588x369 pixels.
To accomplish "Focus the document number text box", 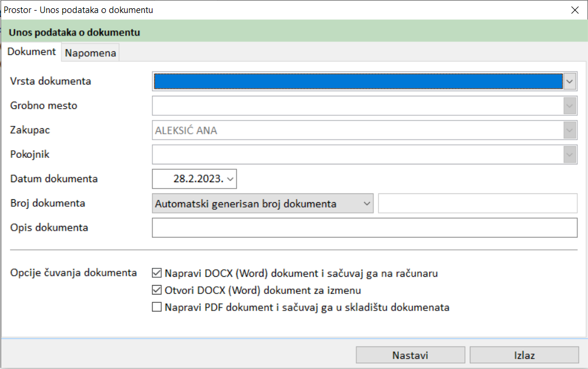I will coord(477,203).
